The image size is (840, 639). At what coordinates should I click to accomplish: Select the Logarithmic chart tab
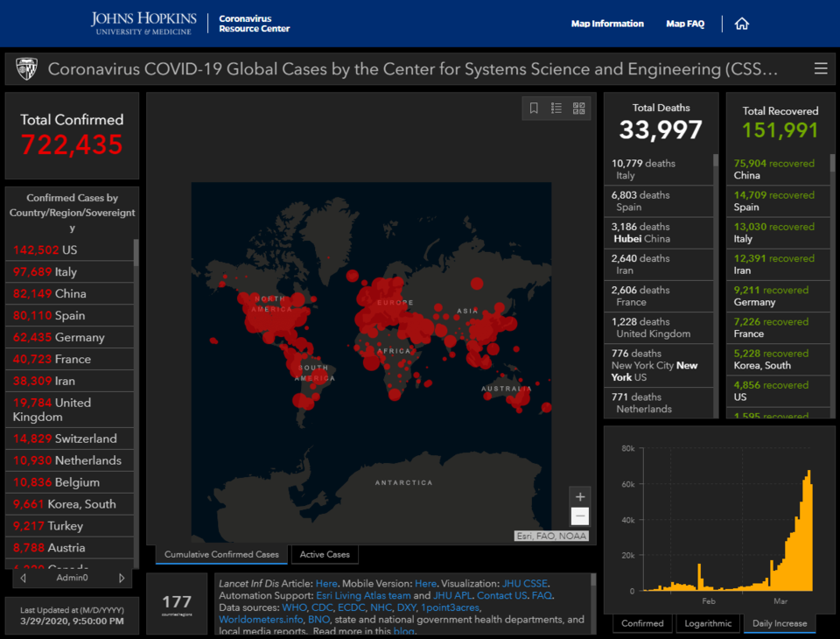[708, 623]
